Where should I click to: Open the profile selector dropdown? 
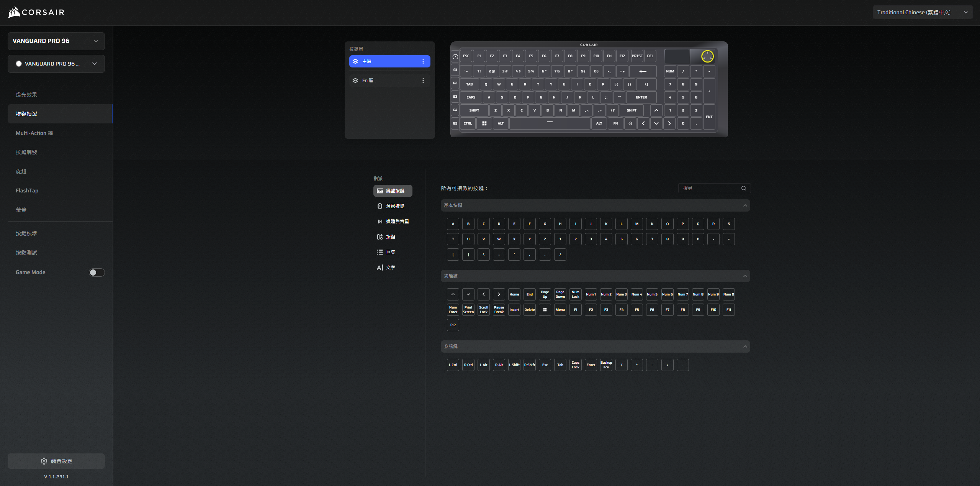56,64
